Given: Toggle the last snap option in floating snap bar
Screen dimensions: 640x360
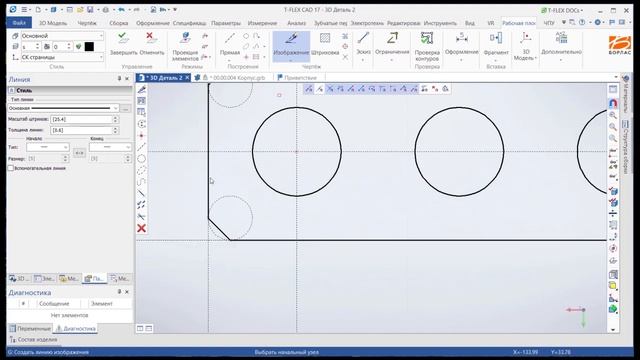Looking at the screenshot, I should [445, 89].
